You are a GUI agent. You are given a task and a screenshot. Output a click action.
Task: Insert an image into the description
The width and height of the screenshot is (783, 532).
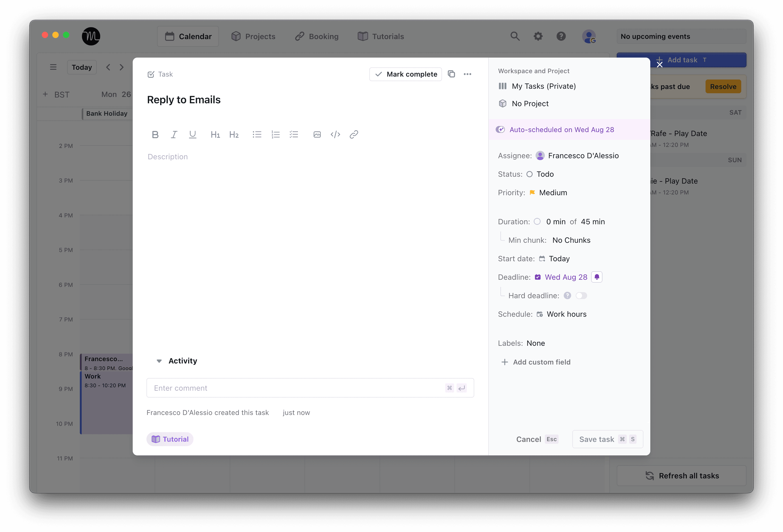(x=317, y=134)
